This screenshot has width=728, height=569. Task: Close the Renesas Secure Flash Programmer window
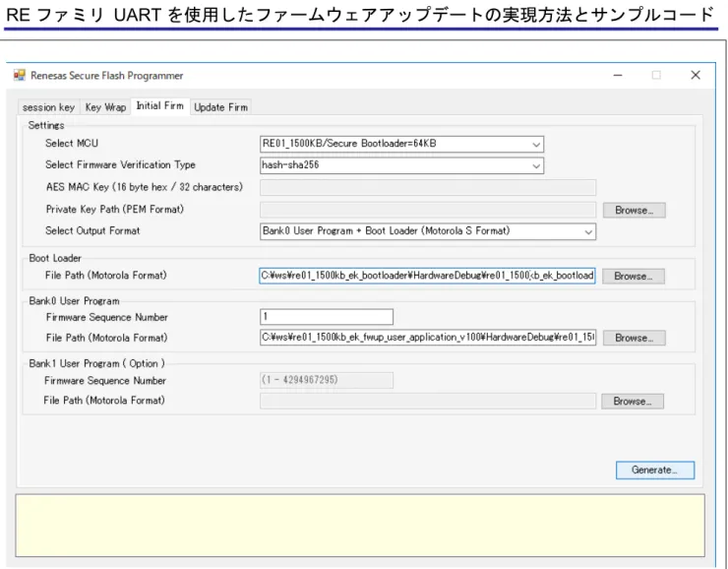point(695,75)
